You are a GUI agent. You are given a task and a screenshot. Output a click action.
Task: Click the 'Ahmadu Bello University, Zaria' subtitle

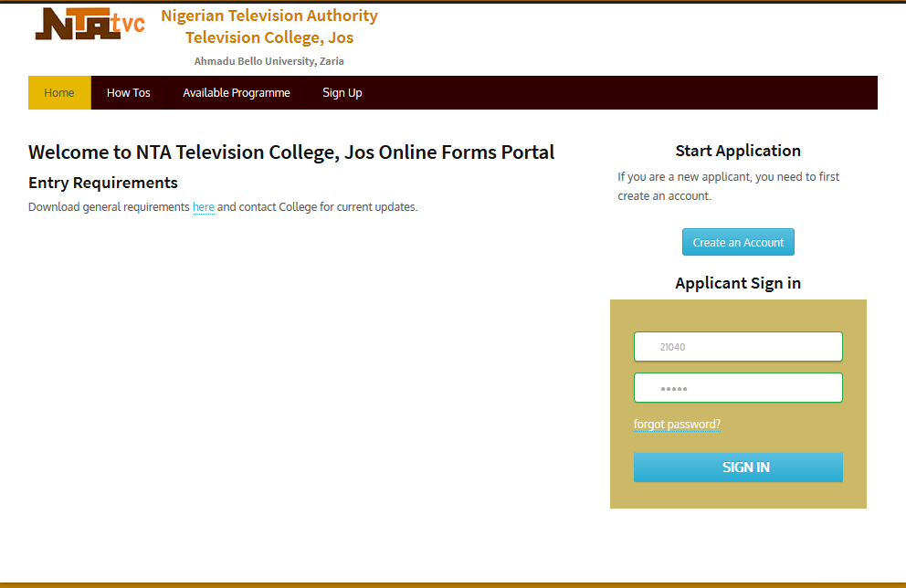[269, 61]
